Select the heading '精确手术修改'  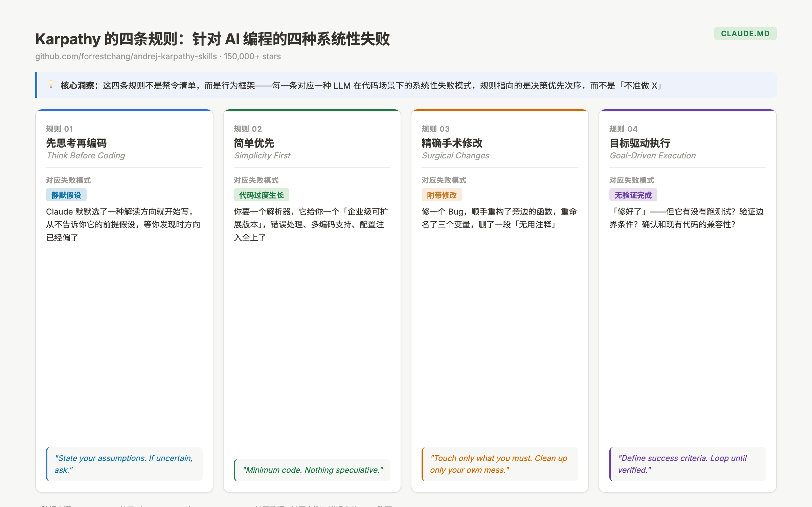[452, 143]
